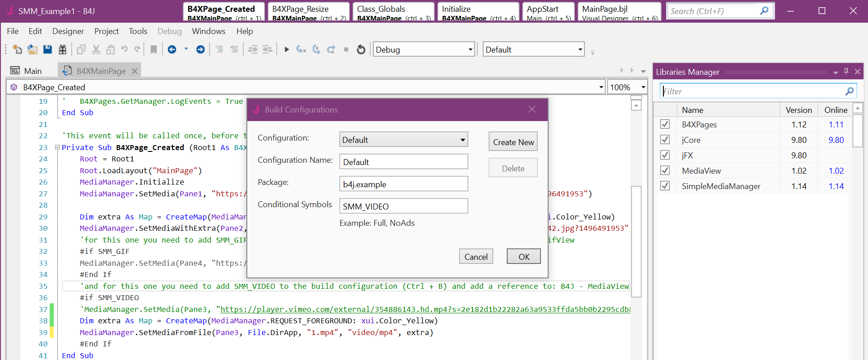868x360 pixels.
Task: Click the Navigate Forward arrow icon
Action: 200,49
